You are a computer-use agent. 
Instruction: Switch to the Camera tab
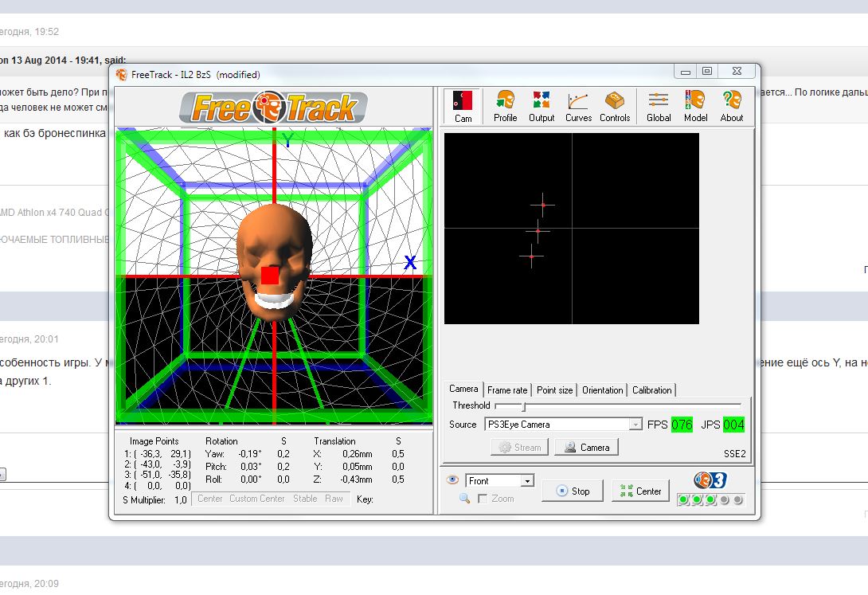[463, 389]
